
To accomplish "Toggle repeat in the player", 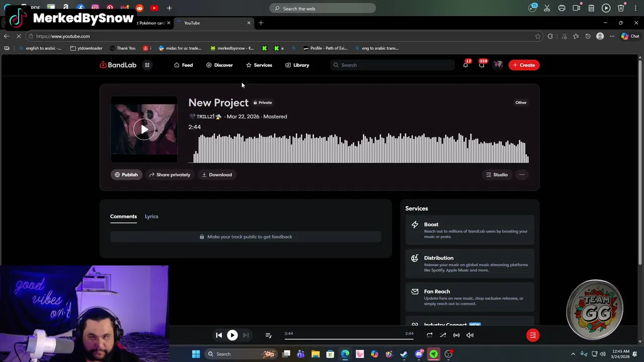I will click(x=430, y=335).
